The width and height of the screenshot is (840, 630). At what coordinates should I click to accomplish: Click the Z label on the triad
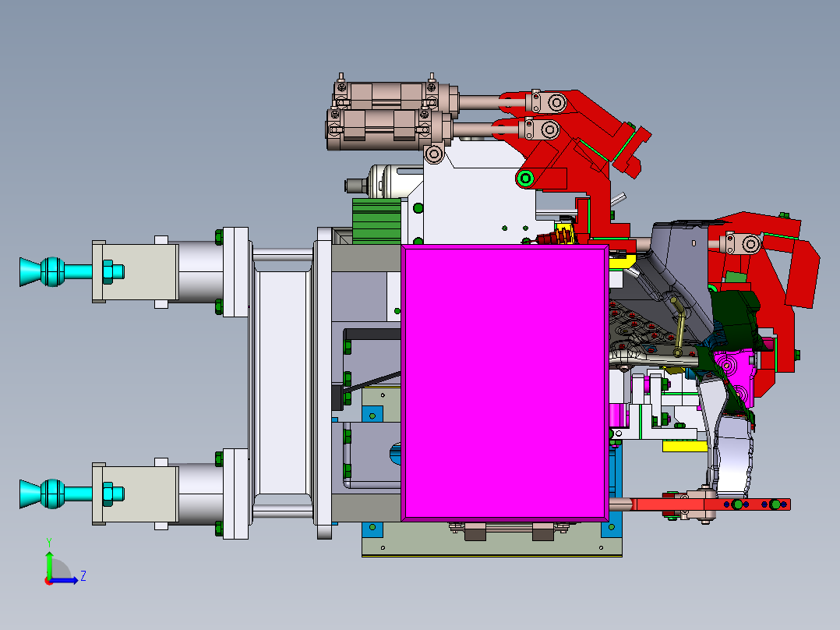[83, 576]
